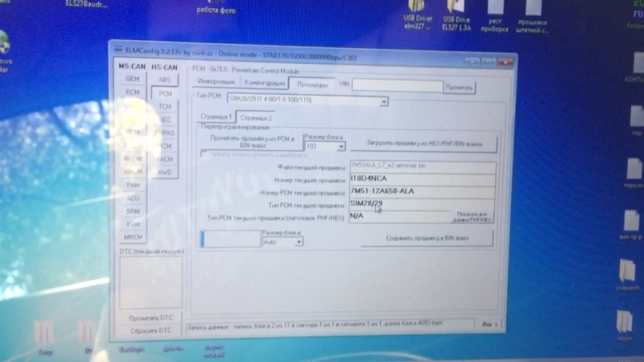Open the USB Driver elm327 desktop icon
Image resolution: width=644 pixels, height=362 pixels.
point(416,23)
